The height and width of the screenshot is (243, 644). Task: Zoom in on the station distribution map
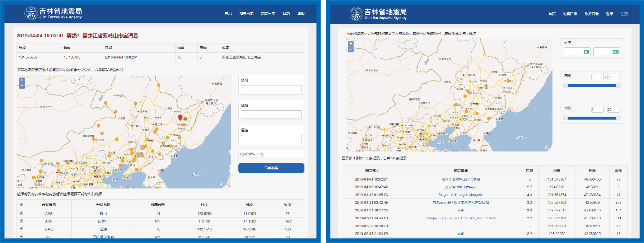[x=22, y=80]
